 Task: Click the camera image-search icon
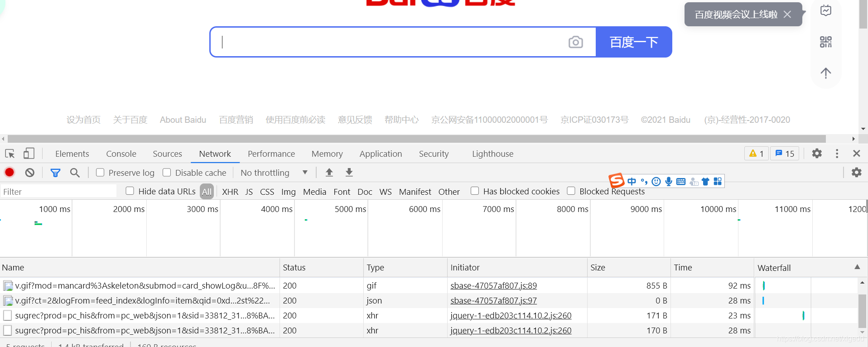(575, 42)
